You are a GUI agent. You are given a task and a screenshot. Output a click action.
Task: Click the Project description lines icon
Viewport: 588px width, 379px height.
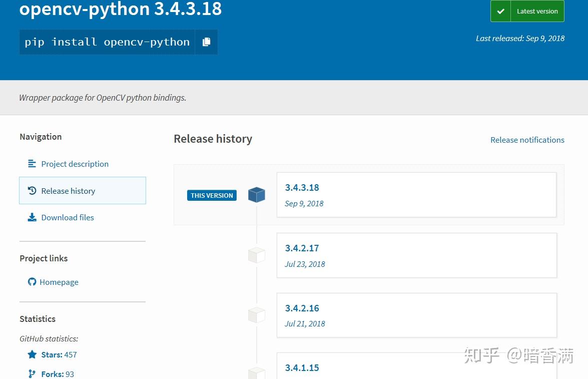(32, 164)
